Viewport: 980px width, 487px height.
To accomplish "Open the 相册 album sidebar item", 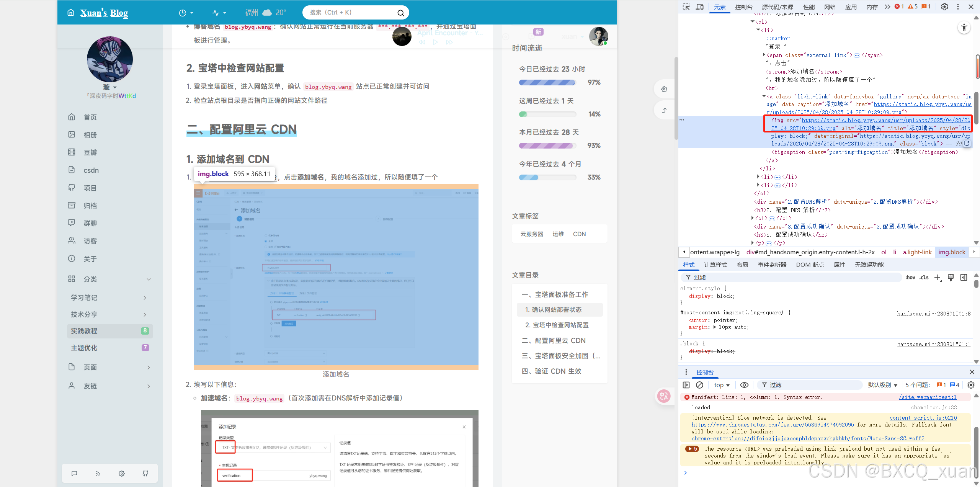I will [90, 135].
